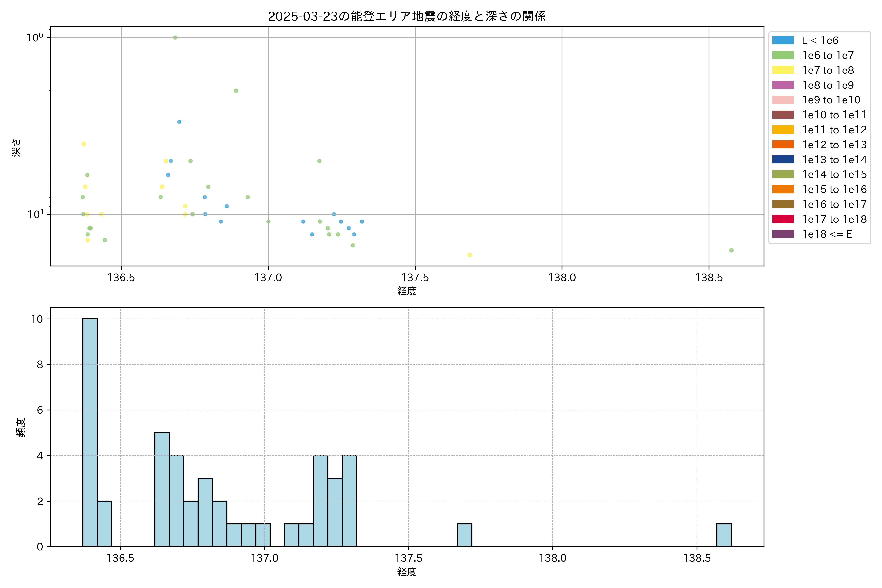Click the purple 1e8 to 1e9 swatch
The image size is (882, 588).
click(x=783, y=85)
